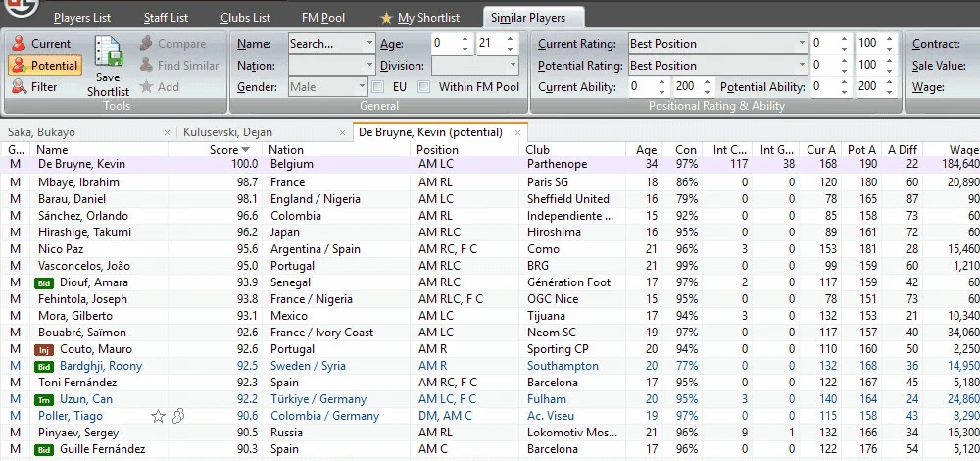Switch to the Players List tab
Image resolution: width=980 pixels, height=461 pixels.
tap(82, 18)
